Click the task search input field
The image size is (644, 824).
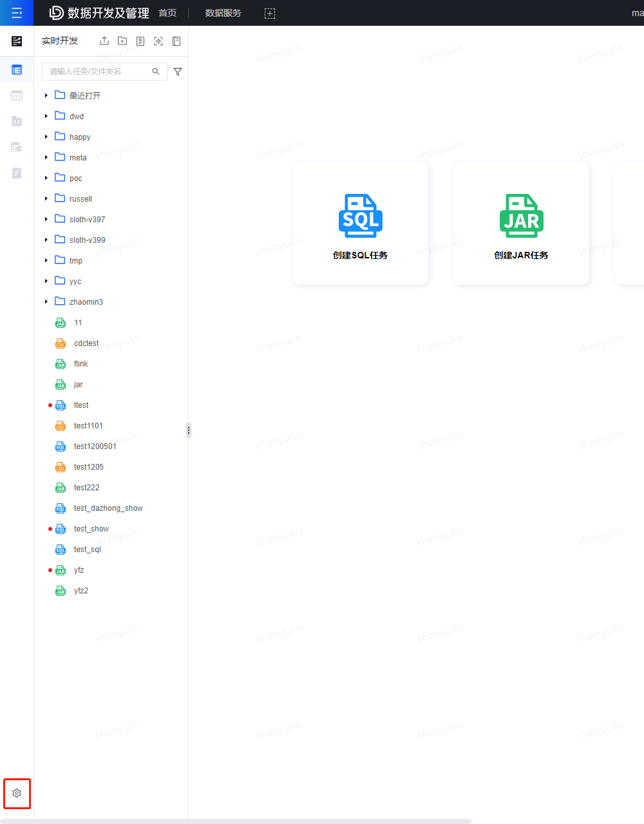pos(97,72)
